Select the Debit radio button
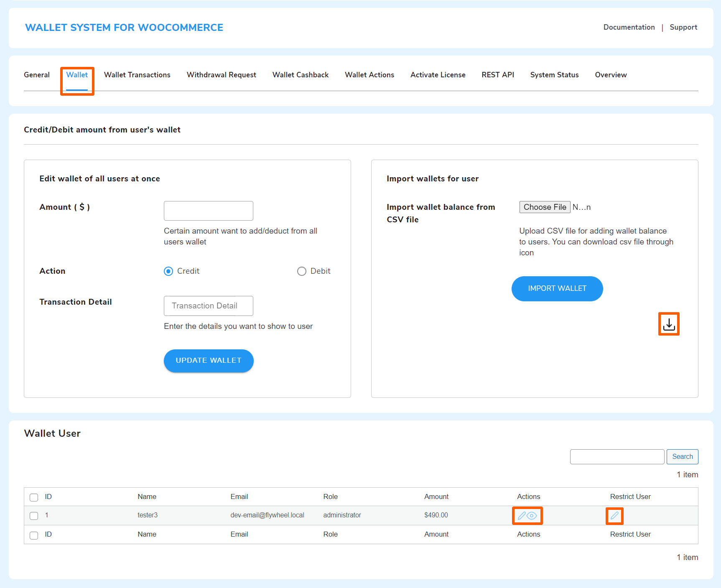Viewport: 721px width, 588px height. coord(302,271)
